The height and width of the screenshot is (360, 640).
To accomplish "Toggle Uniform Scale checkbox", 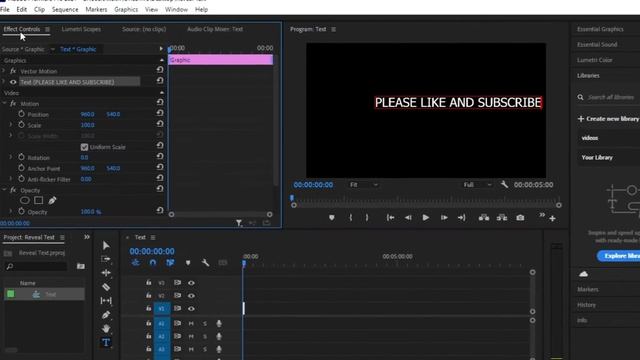I will click(84, 147).
